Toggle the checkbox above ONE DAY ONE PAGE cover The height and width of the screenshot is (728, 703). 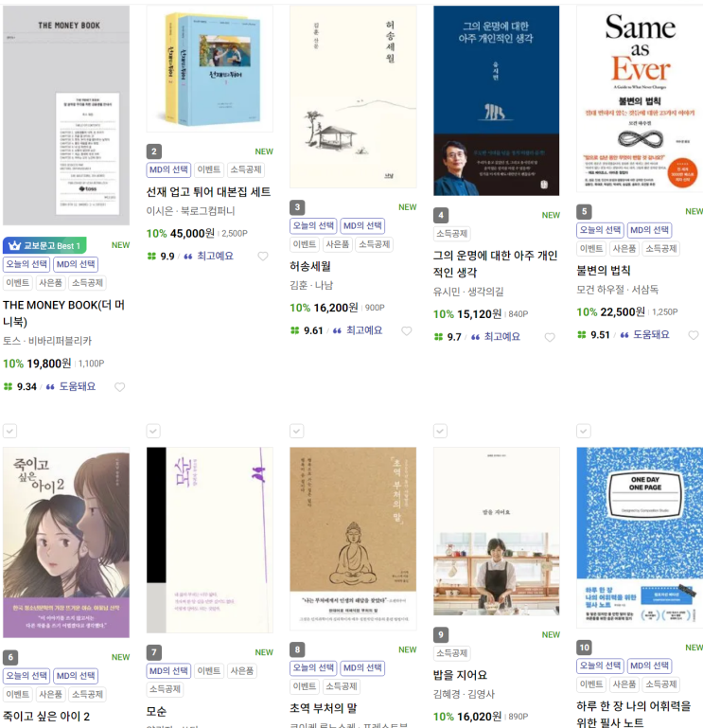[x=584, y=431]
